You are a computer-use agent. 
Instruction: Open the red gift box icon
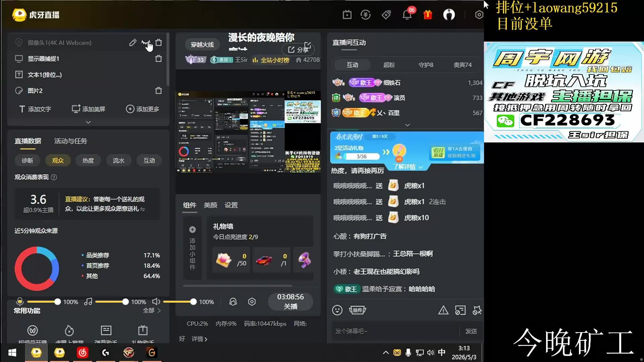(x=428, y=15)
